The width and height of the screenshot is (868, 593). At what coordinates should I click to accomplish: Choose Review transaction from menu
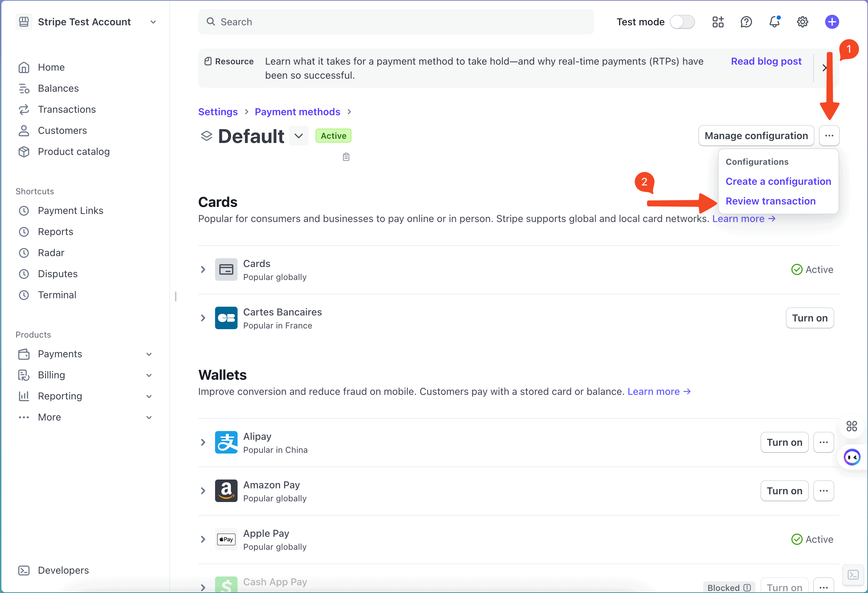click(x=770, y=201)
